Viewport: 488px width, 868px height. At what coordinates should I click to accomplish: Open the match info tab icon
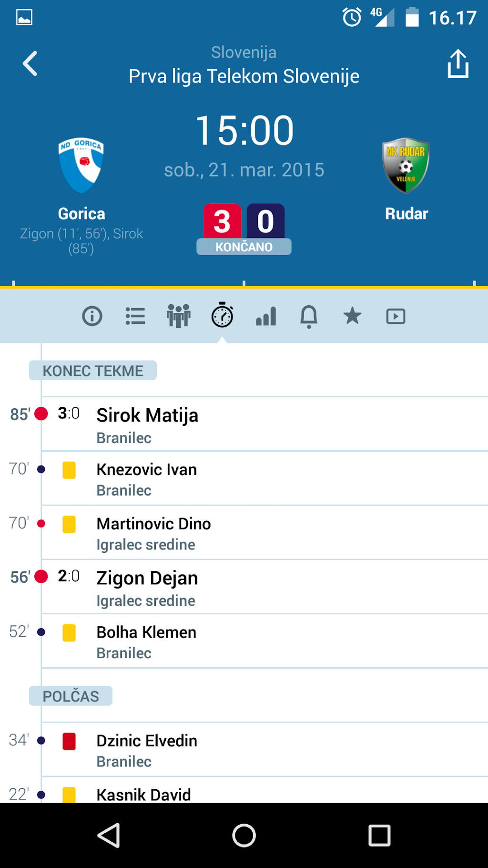92,316
